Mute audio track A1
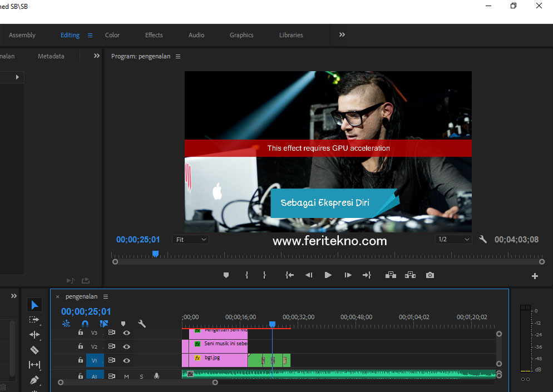Screen dimensions: 553x392 (x=127, y=376)
